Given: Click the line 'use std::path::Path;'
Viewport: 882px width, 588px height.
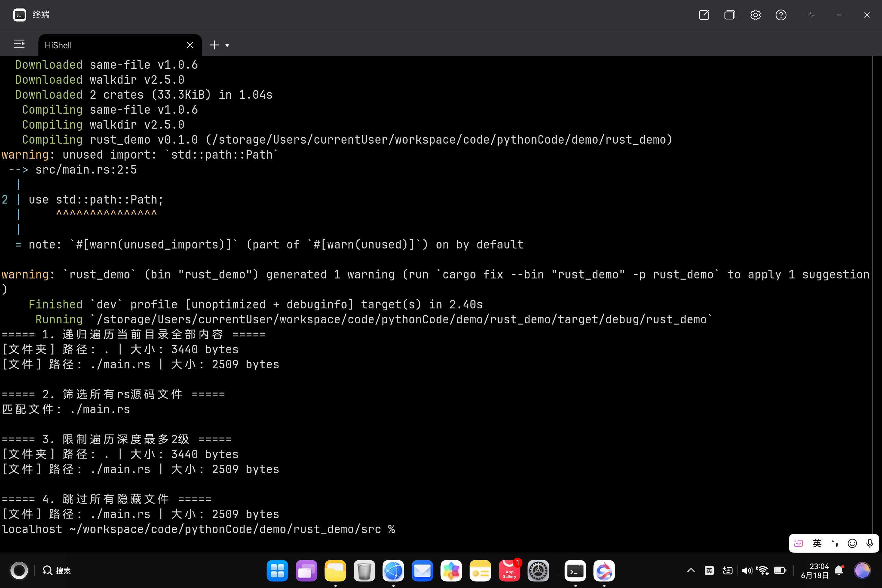Looking at the screenshot, I should [96, 200].
